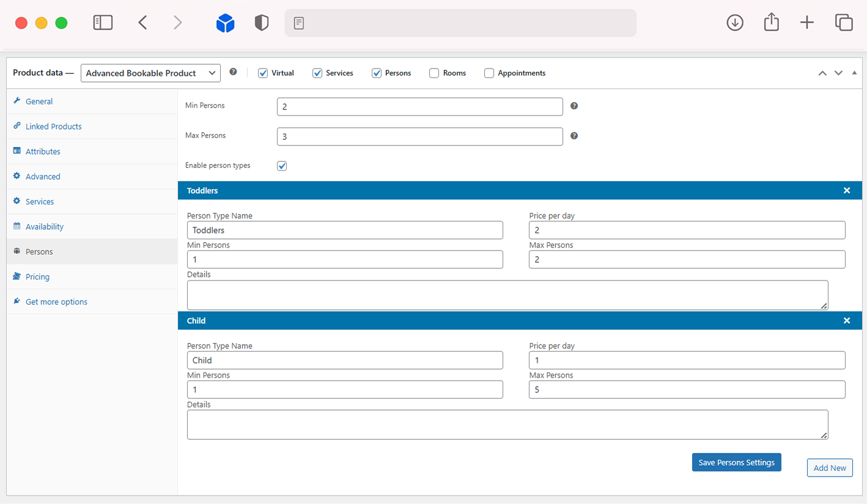
Task: Uncheck the Virtual checkbox
Action: click(x=263, y=73)
